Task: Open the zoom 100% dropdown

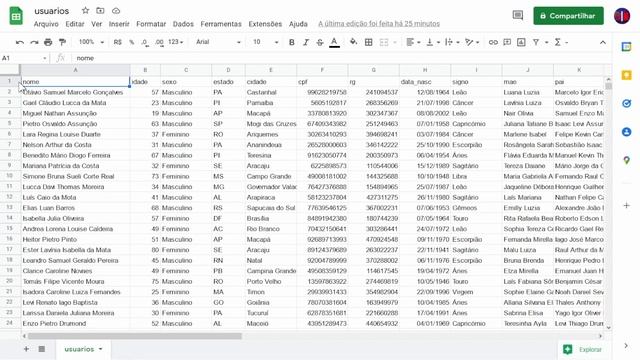Action: pos(91,42)
